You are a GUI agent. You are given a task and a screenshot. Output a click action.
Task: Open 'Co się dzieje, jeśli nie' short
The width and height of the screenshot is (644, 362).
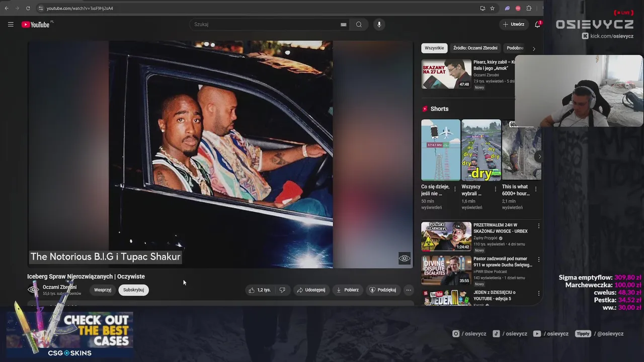point(441,150)
